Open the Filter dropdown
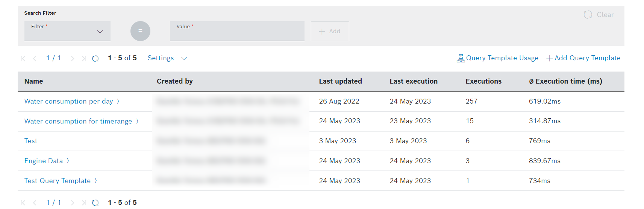 67,31
